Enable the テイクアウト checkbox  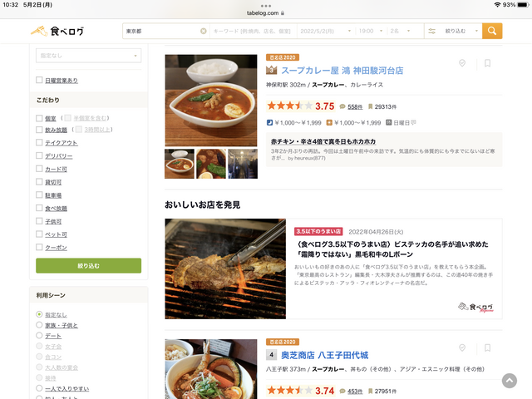(39, 142)
